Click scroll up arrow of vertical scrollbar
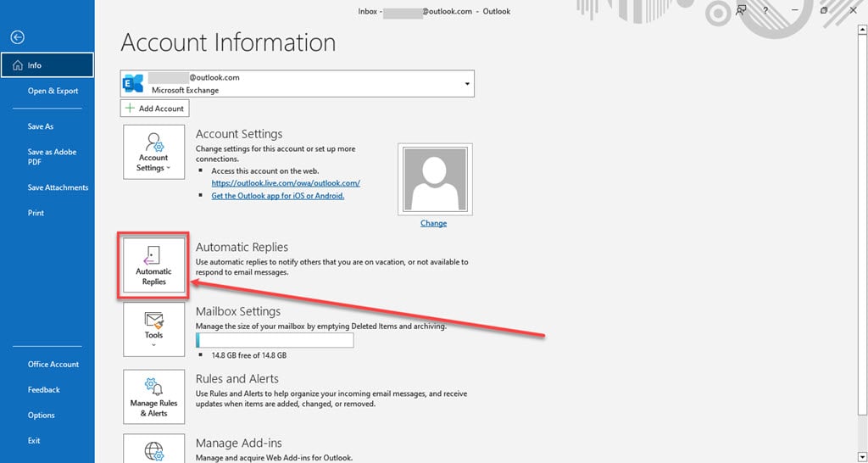868x463 pixels. 861,28
